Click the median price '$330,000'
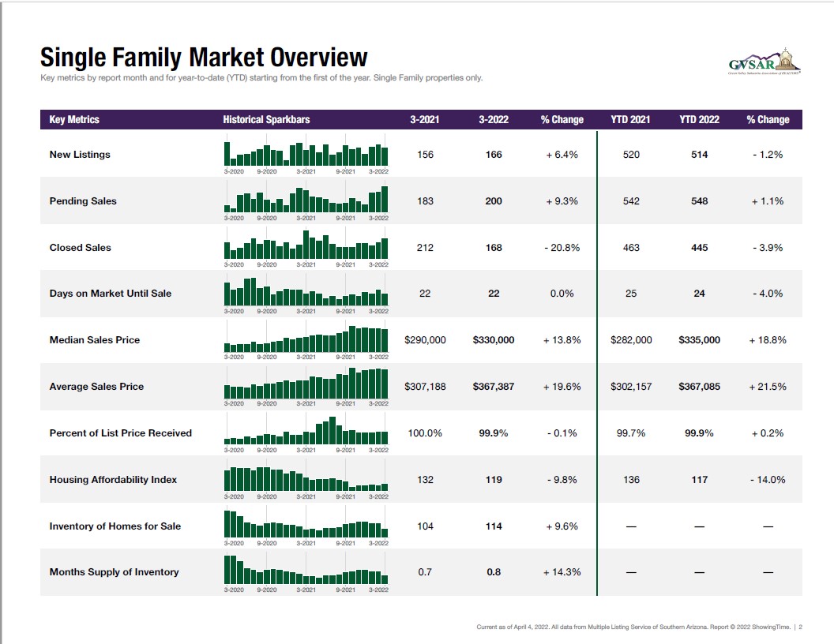Viewport: 834px width, 644px height. [x=494, y=340]
